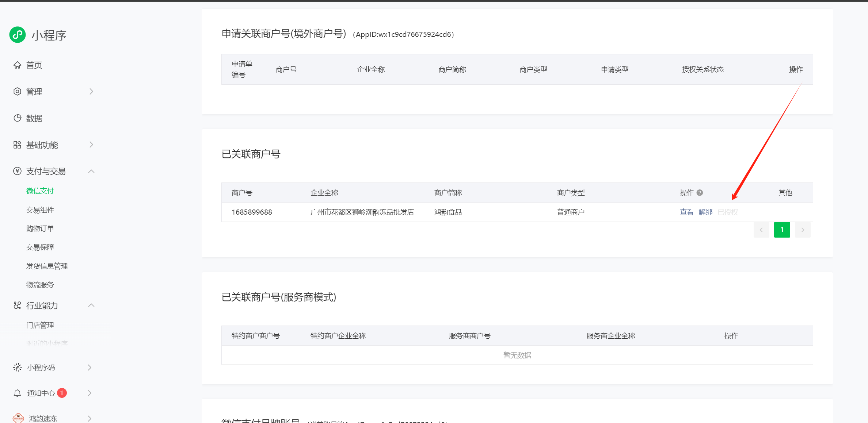868x423 pixels.
Task: Open the 微信支付 submenu item
Action: (40, 191)
